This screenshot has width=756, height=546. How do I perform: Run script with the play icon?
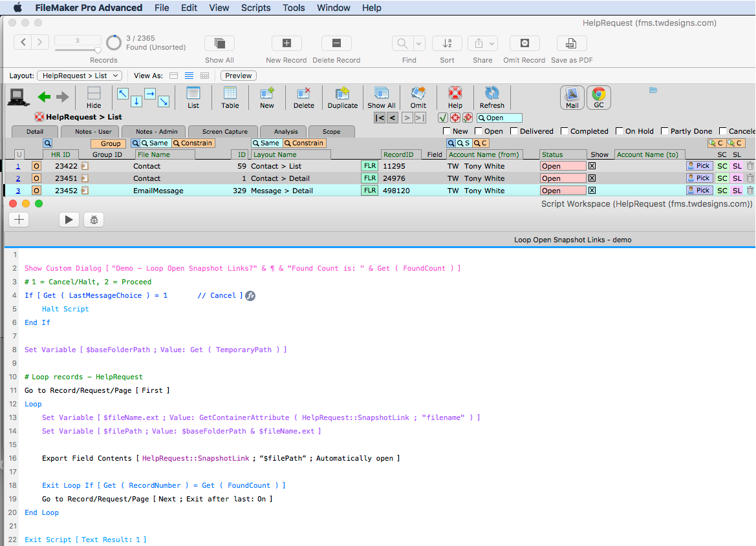click(x=69, y=220)
